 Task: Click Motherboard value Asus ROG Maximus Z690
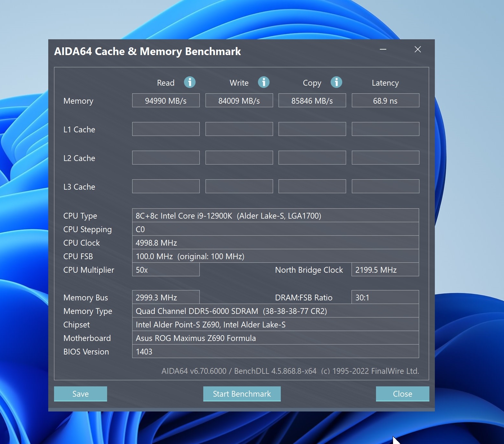coord(275,338)
